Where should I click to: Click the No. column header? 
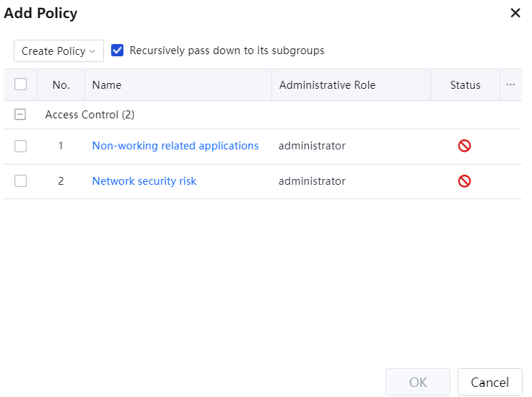pyautogui.click(x=61, y=85)
